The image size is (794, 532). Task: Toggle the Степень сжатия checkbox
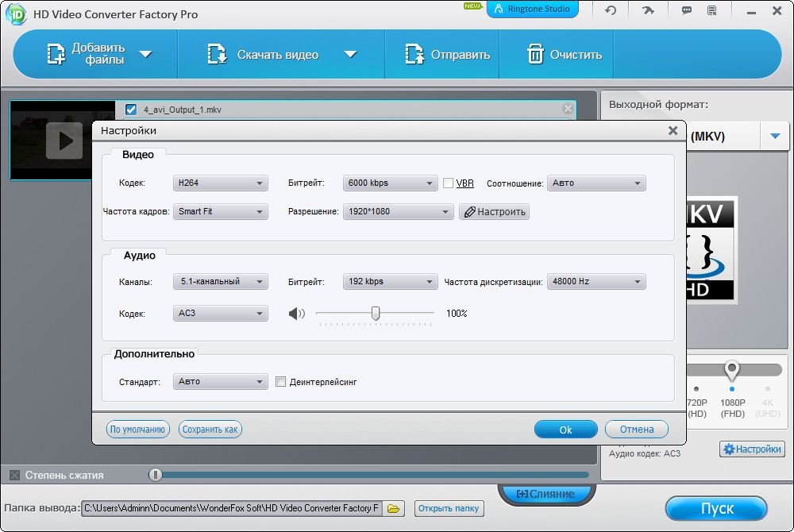(x=14, y=475)
